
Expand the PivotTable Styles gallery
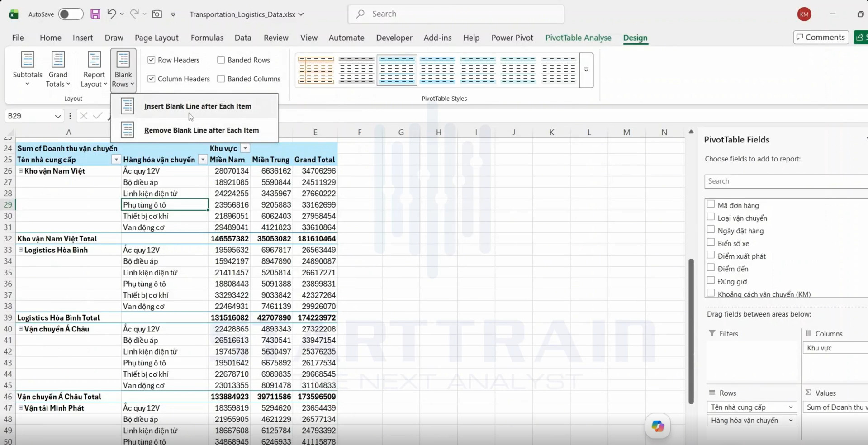tap(586, 70)
